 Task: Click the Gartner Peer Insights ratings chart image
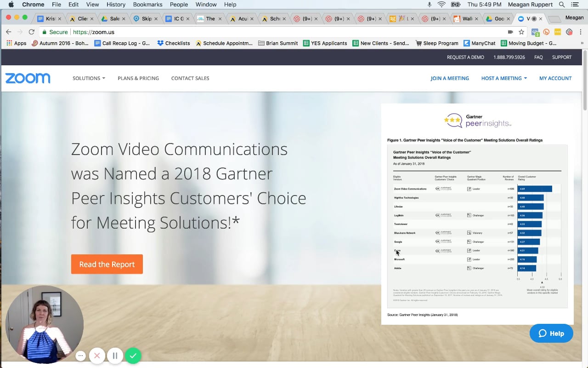point(477,214)
